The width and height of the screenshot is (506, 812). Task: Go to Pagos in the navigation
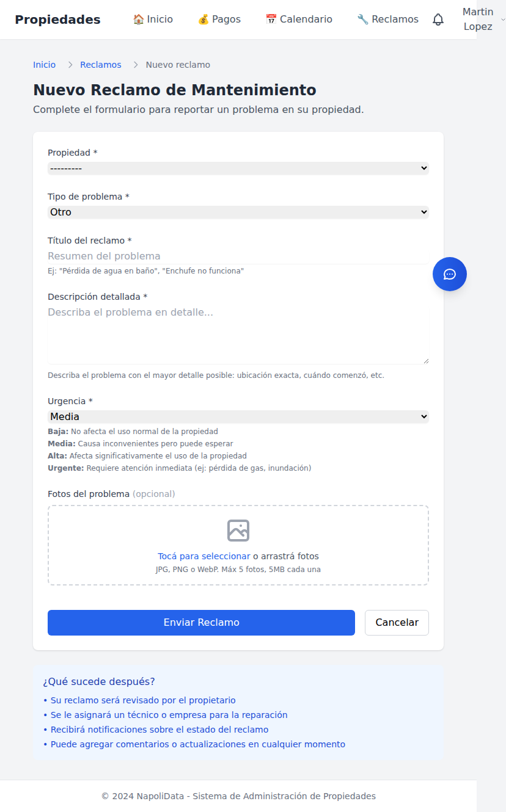(x=226, y=20)
